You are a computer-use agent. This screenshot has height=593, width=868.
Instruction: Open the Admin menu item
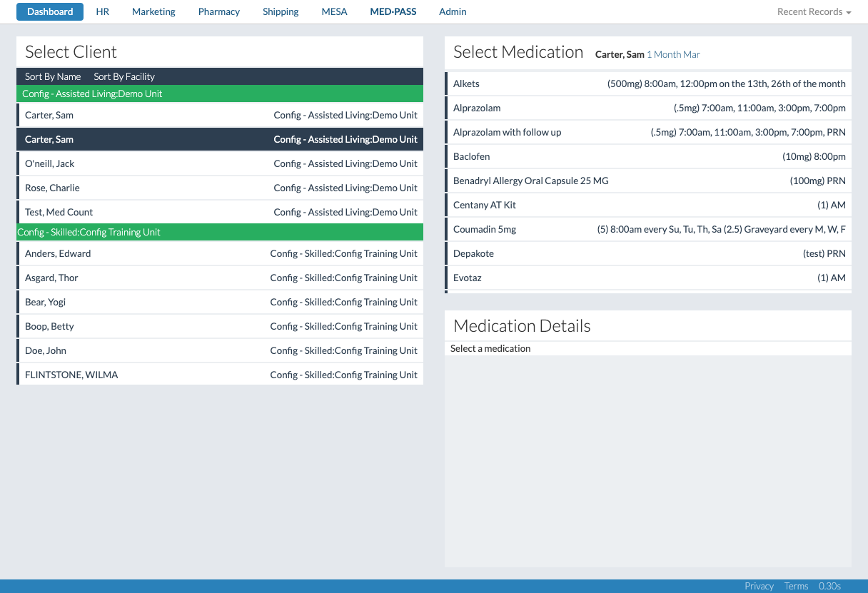tap(453, 11)
